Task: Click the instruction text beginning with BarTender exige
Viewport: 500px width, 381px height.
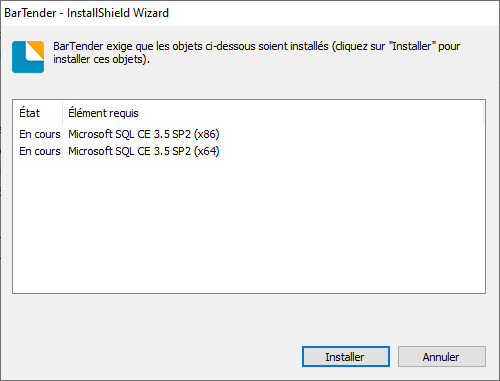Action: tap(257, 52)
